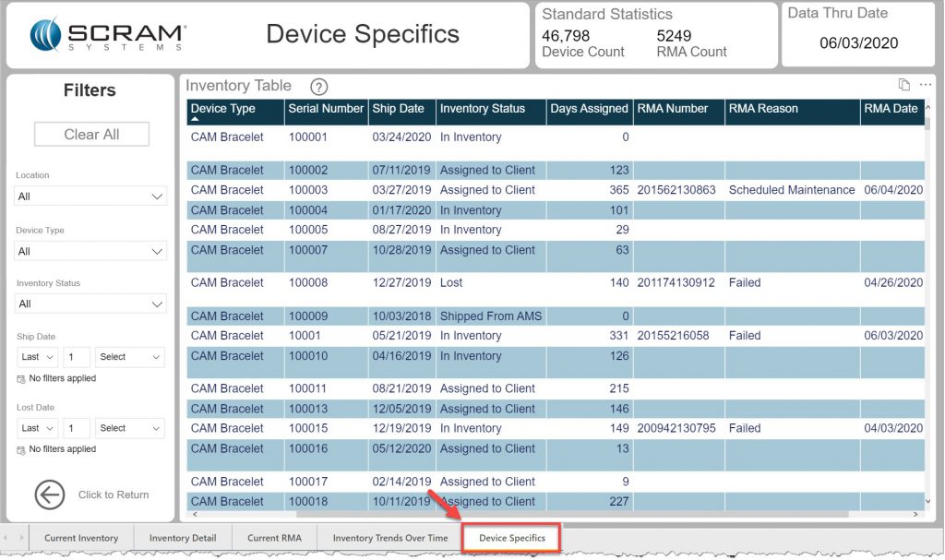Open the help icon beside Inventory Table title
Viewport: 945px width, 560px height.
(x=317, y=86)
